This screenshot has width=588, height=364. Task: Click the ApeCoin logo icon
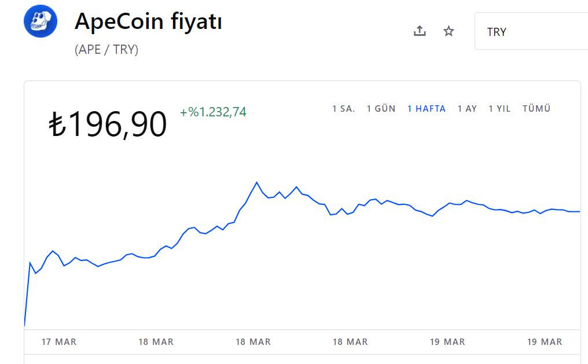coord(41,21)
